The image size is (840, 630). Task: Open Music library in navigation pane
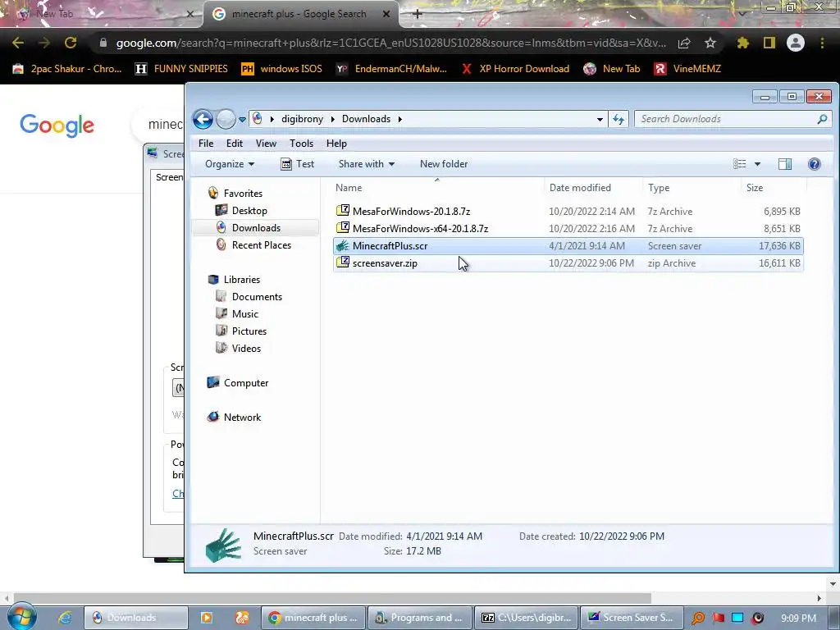tap(244, 314)
